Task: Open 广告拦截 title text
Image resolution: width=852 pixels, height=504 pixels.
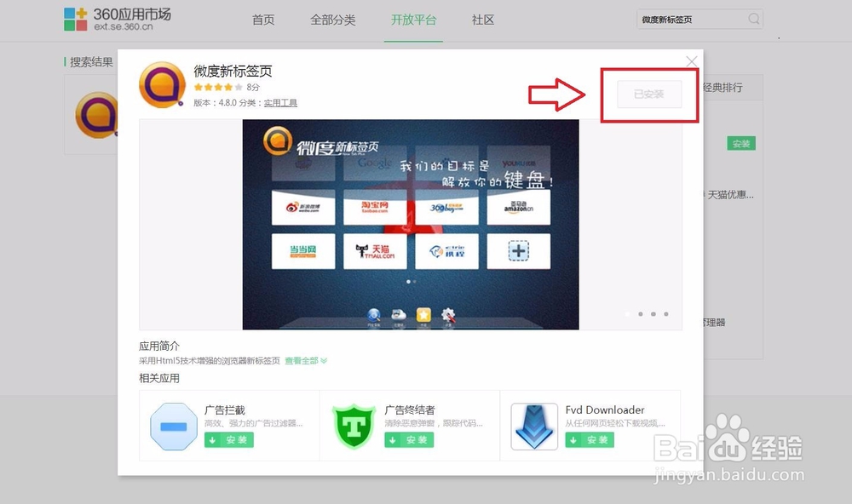Action: 225,410
